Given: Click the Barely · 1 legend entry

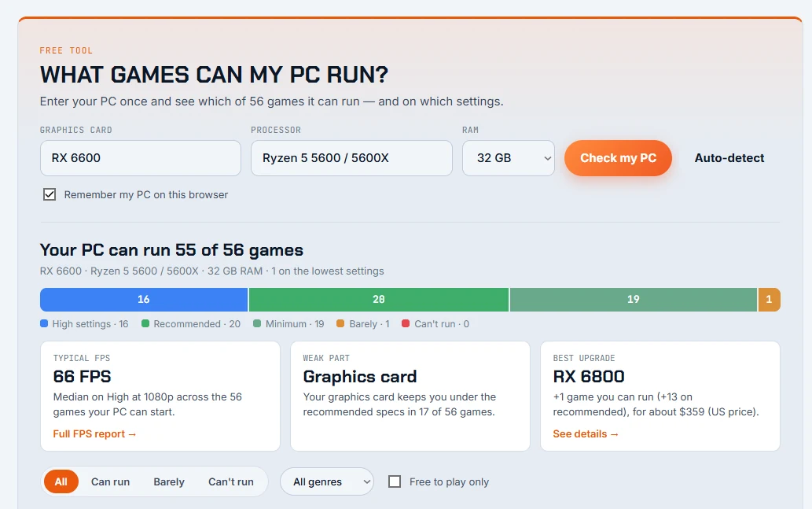Looking at the screenshot, I should tap(363, 324).
